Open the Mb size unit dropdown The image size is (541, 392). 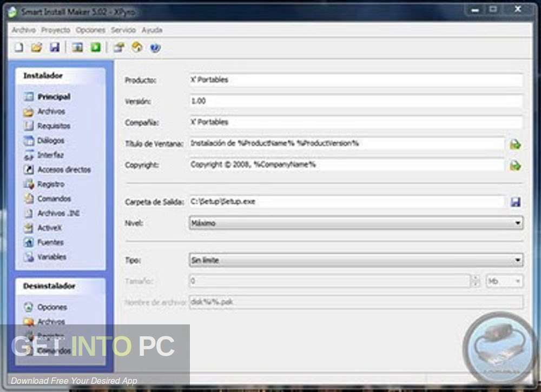point(504,281)
